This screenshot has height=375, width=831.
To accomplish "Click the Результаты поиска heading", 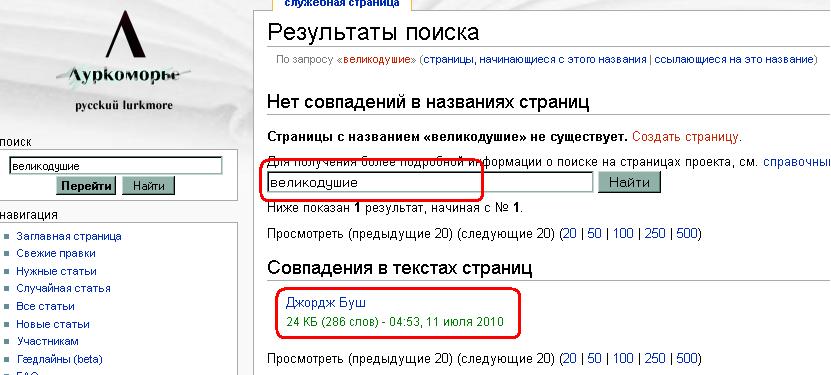I will (x=374, y=32).
